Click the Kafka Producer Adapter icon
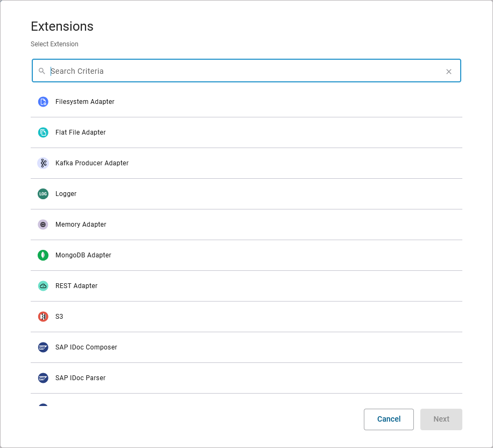This screenshot has width=493, height=448. tap(43, 163)
